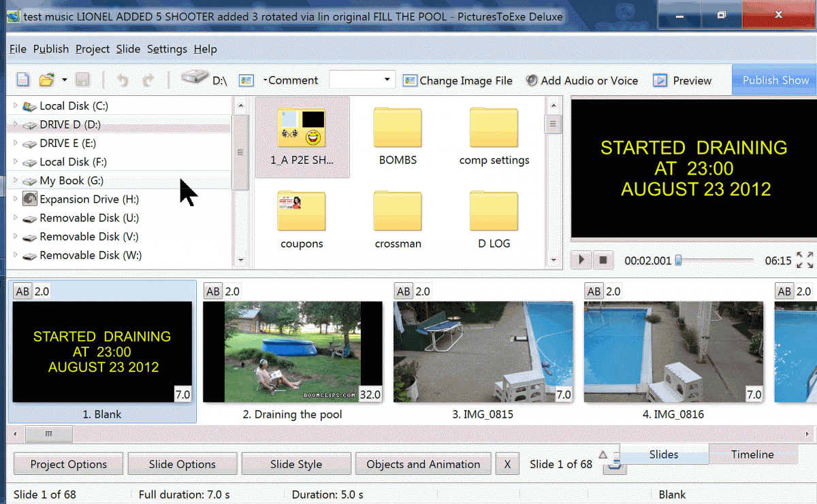The width and height of the screenshot is (817, 504).
Task: Click the AB transition icon on slide 1
Action: 22,291
